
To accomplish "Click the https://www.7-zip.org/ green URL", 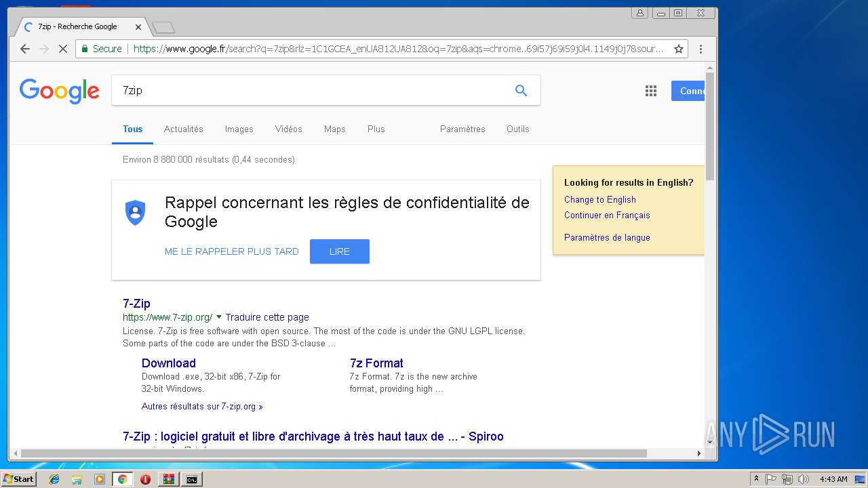I will coord(167,317).
